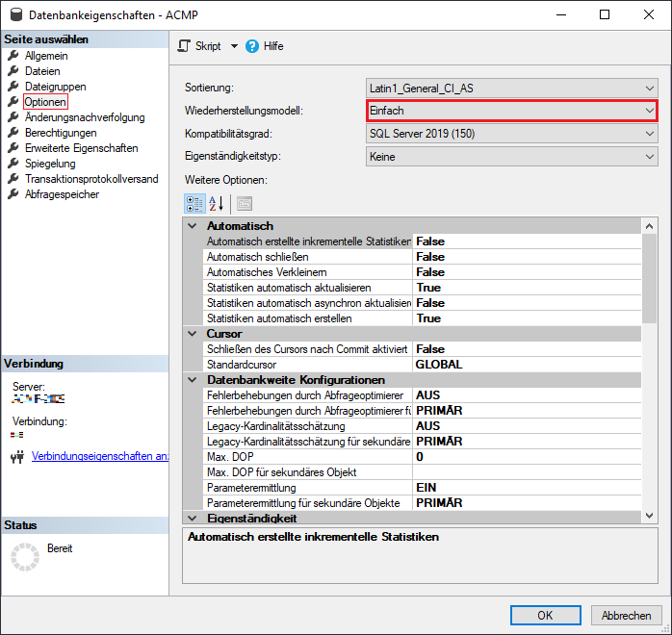Click the connection properties plug icon
The width and height of the screenshot is (672, 635).
point(17,457)
